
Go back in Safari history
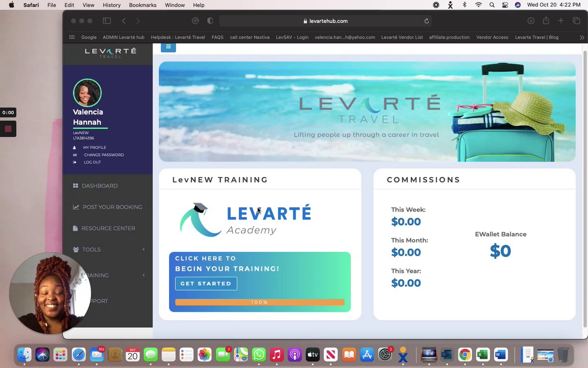pos(124,21)
